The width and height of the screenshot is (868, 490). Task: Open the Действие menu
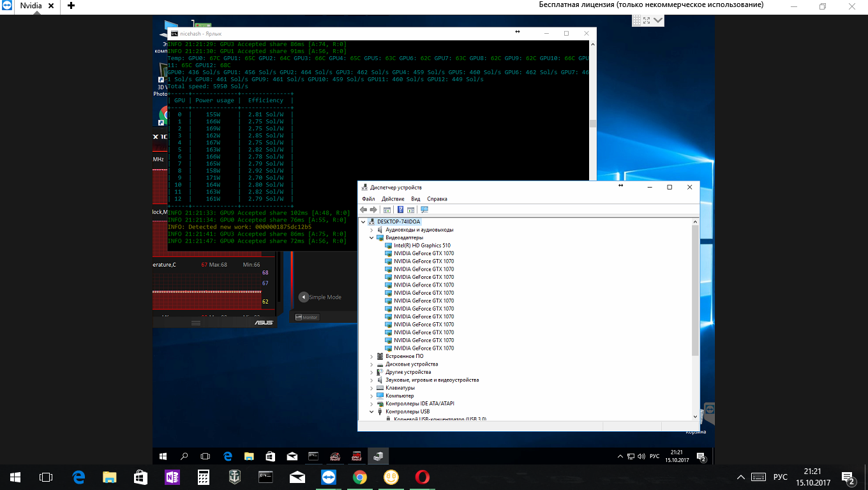coord(393,198)
